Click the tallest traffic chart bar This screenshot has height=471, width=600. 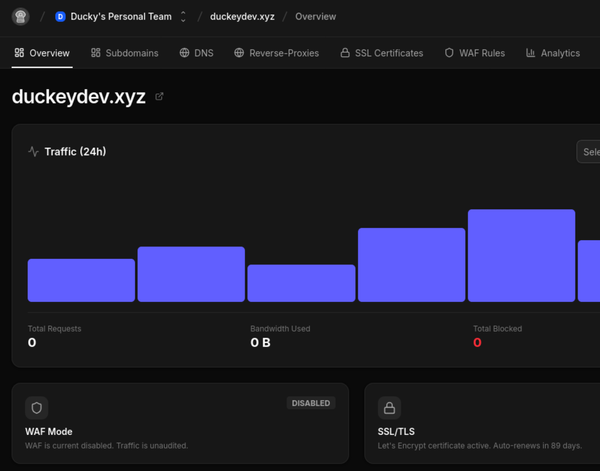522,256
